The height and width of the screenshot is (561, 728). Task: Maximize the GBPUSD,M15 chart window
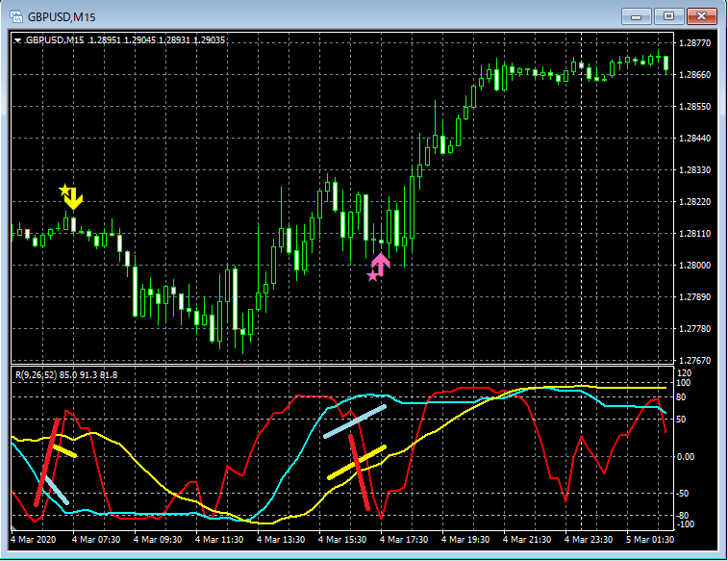tap(668, 16)
